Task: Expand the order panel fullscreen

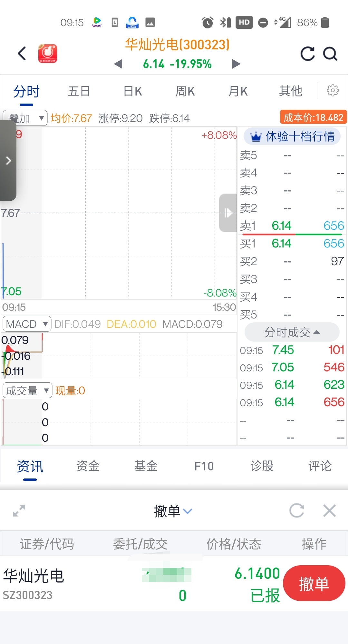Action: point(19,510)
